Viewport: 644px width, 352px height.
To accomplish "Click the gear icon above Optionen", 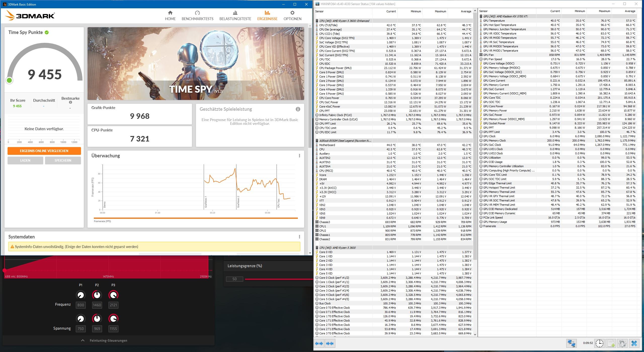I will [292, 13].
